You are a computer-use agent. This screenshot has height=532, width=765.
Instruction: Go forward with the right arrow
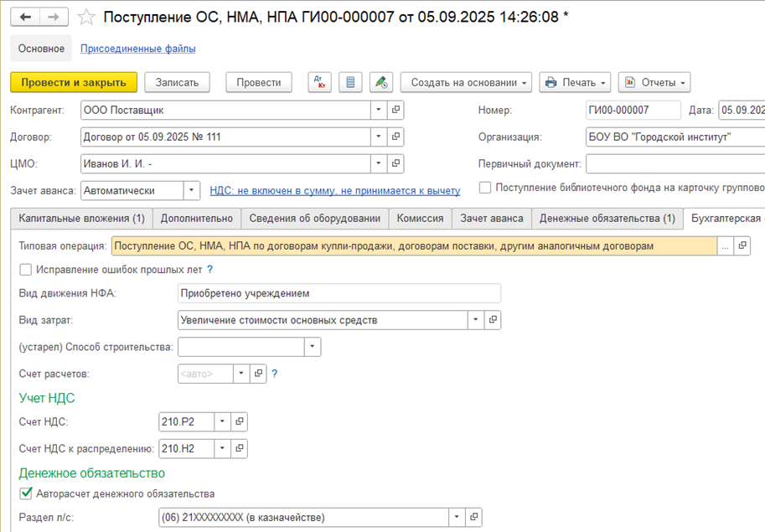(x=54, y=17)
